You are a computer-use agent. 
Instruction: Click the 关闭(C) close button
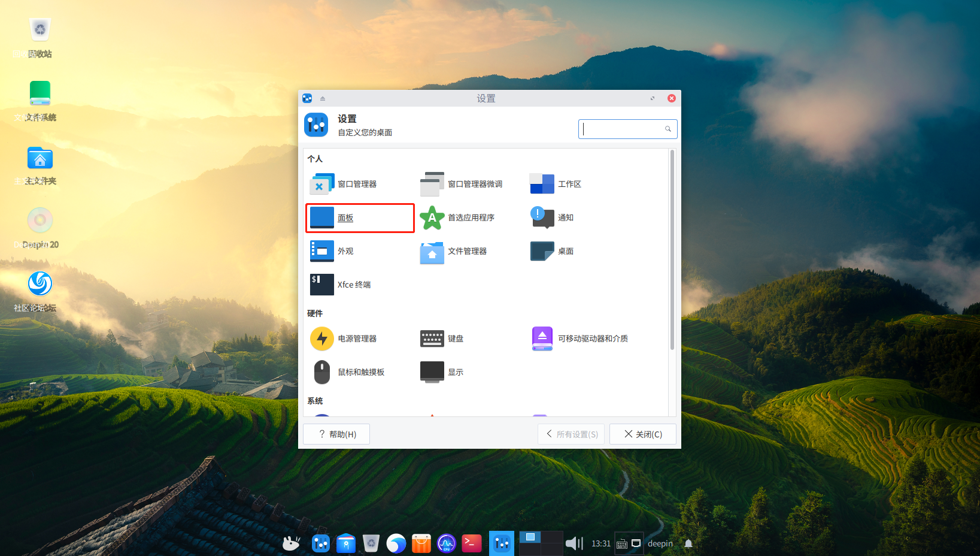(642, 434)
